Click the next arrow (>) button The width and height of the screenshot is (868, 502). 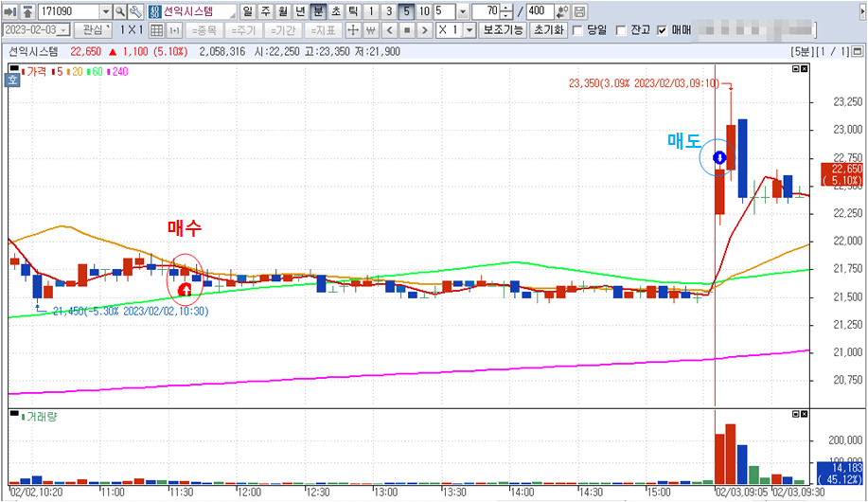pos(425,30)
